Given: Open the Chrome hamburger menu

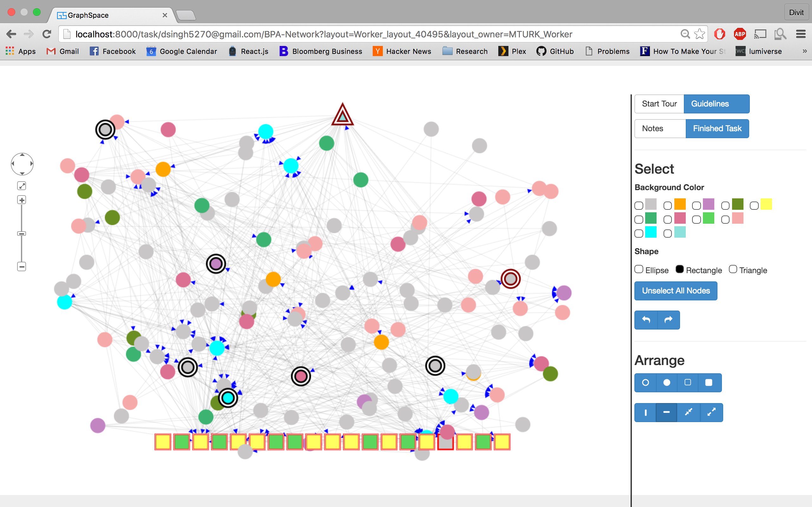Looking at the screenshot, I should click(801, 34).
